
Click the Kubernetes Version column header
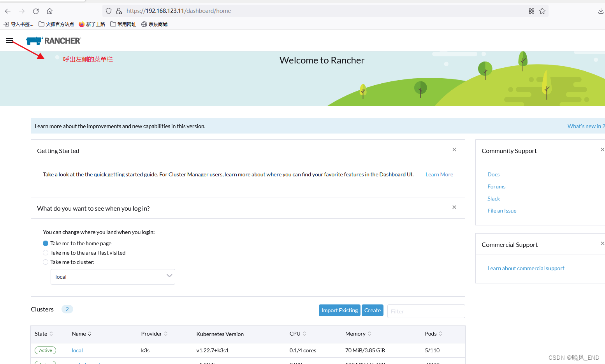point(220,334)
